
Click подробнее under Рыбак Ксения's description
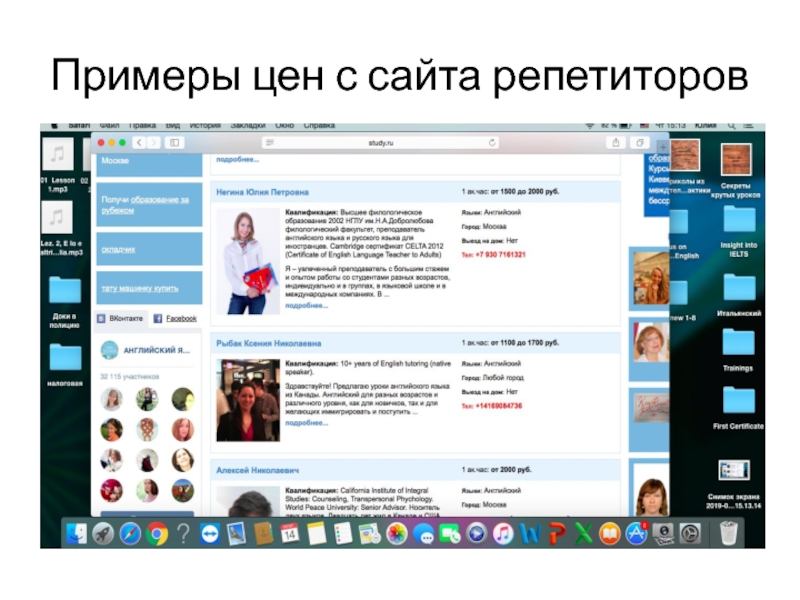[307, 423]
